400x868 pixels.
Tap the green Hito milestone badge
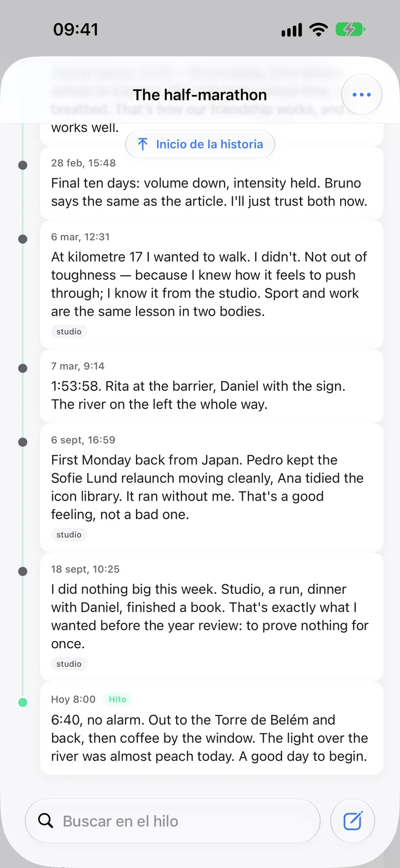click(x=117, y=699)
